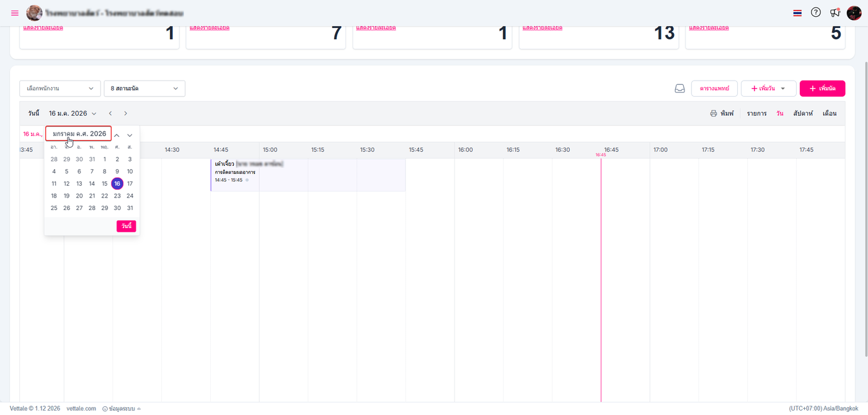
Task: Go to next month in date picker
Action: (130, 135)
